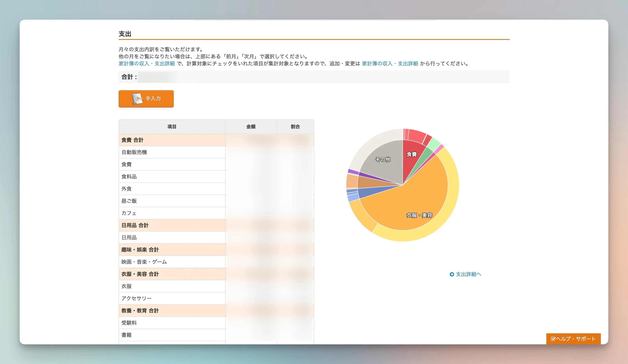Click the 食費 合計 category row

pos(172,140)
